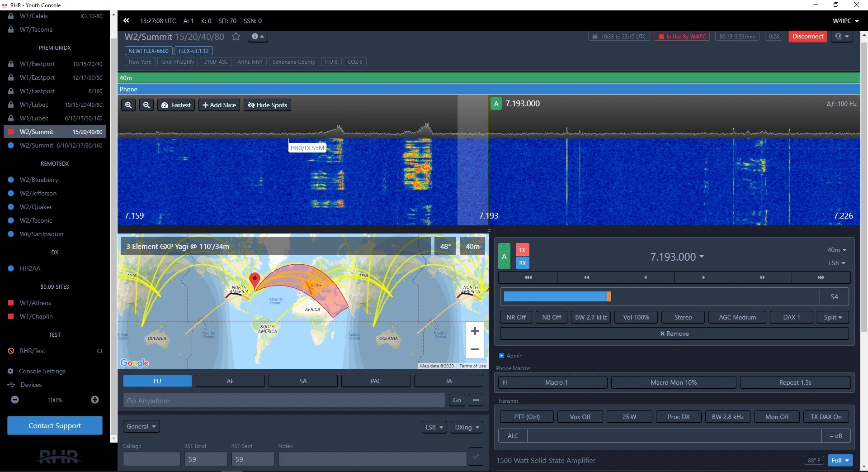Open the 40m band dropdown
Viewport: 868px width, 472px height.
837,250
